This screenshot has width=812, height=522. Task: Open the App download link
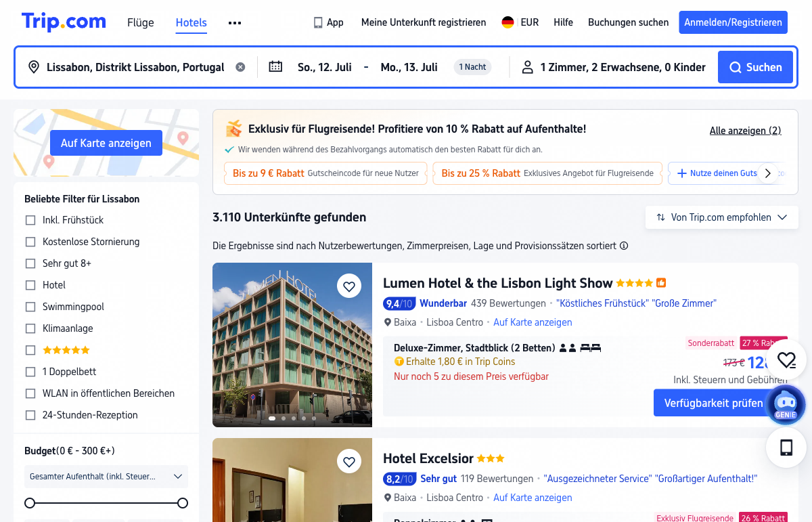click(328, 22)
